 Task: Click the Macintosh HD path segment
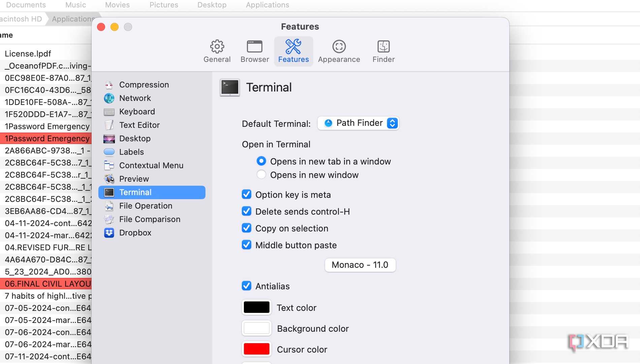coord(21,19)
